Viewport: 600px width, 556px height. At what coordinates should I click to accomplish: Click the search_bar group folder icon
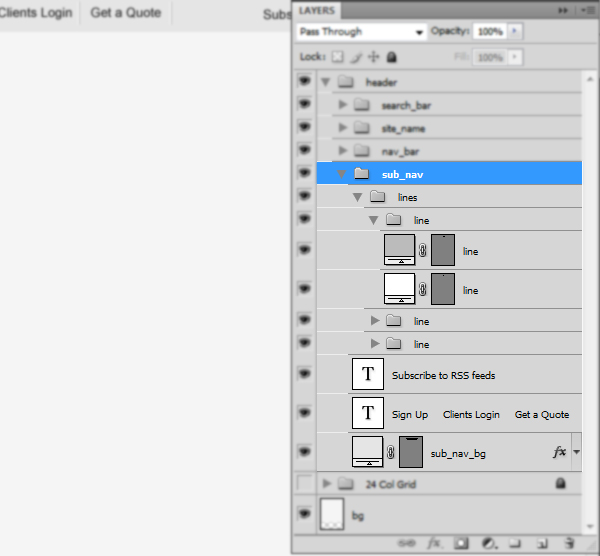[x=362, y=104]
